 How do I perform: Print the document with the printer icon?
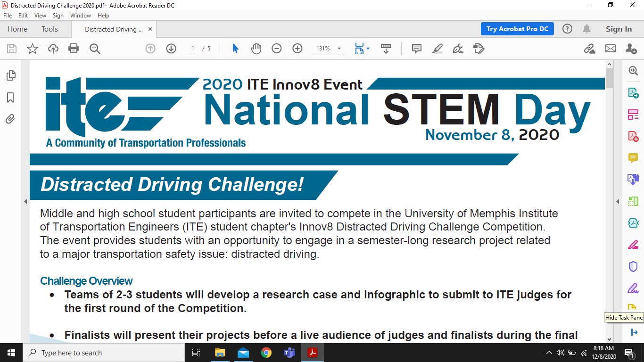point(74,49)
